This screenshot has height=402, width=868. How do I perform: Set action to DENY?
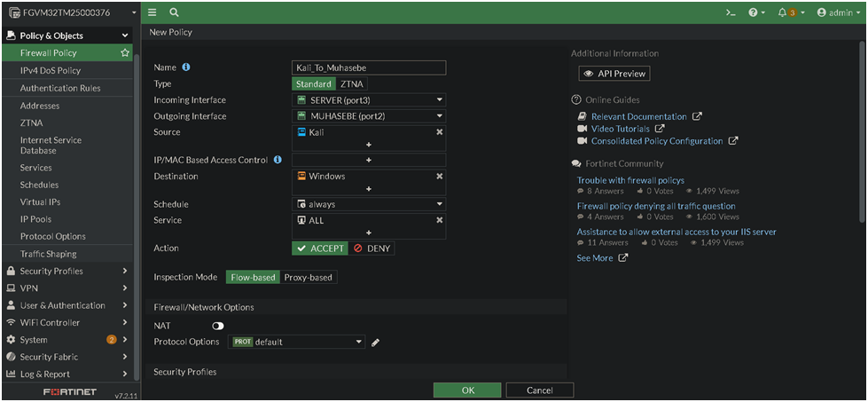click(372, 248)
